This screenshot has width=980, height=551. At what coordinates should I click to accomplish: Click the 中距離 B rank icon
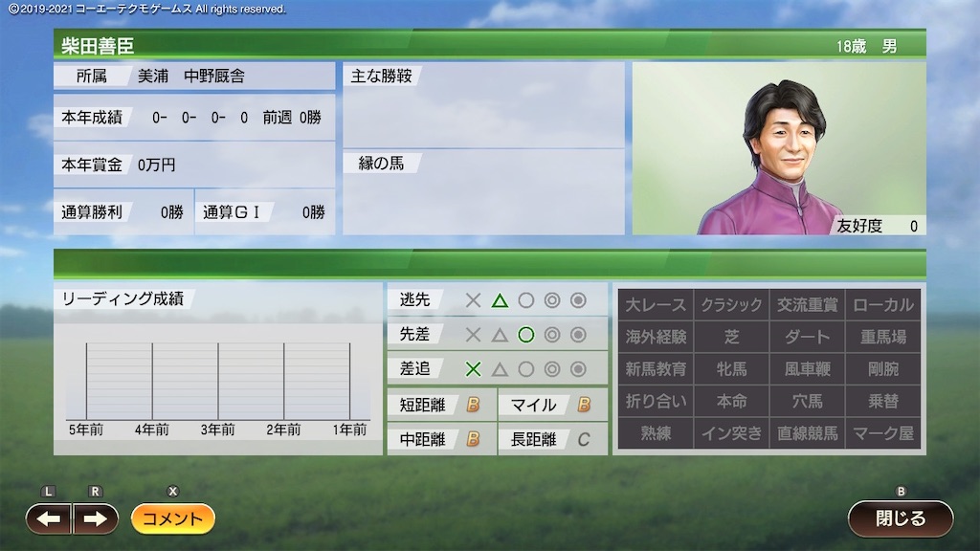pos(473,439)
